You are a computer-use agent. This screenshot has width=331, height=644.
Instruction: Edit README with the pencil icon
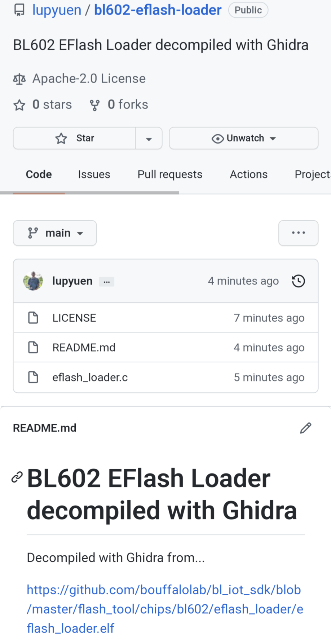305,428
